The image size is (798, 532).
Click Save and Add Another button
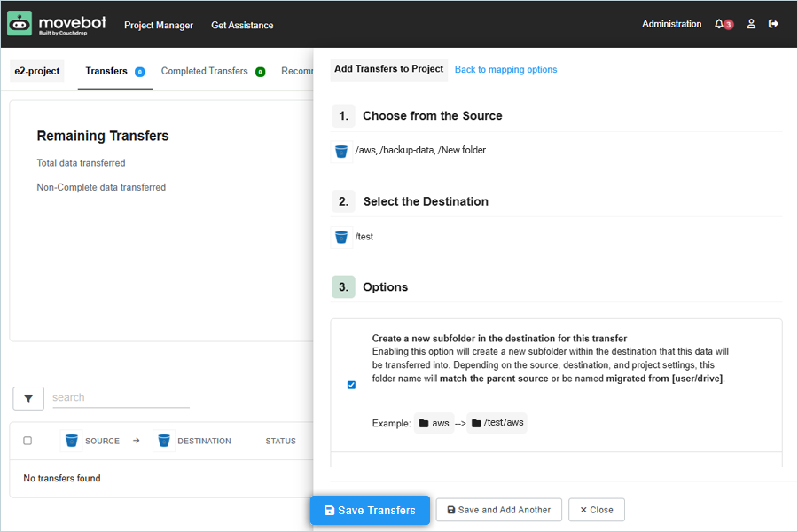499,510
